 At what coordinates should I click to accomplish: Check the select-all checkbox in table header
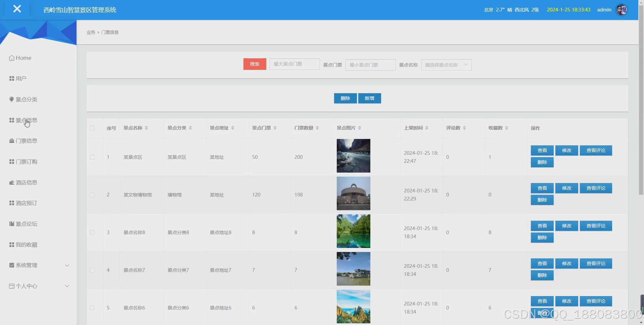pos(92,128)
